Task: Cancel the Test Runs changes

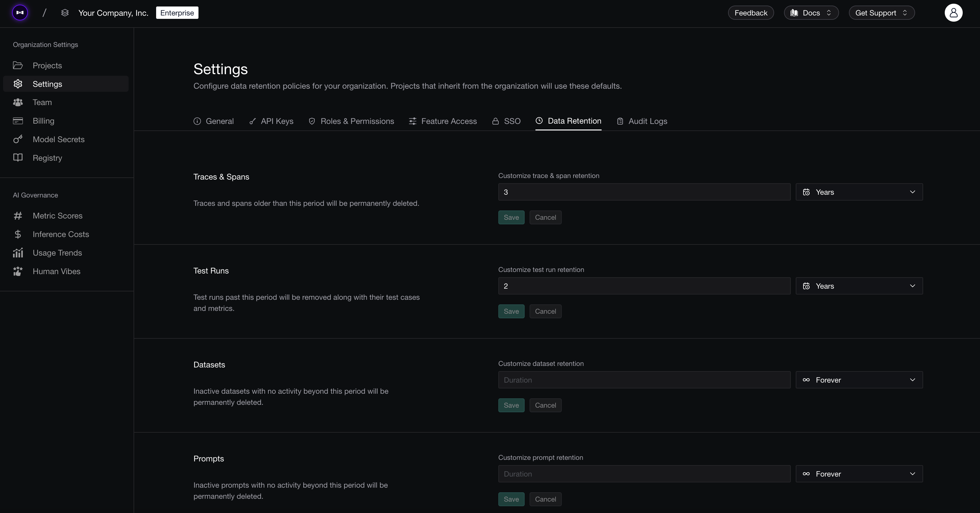Action: (545, 312)
